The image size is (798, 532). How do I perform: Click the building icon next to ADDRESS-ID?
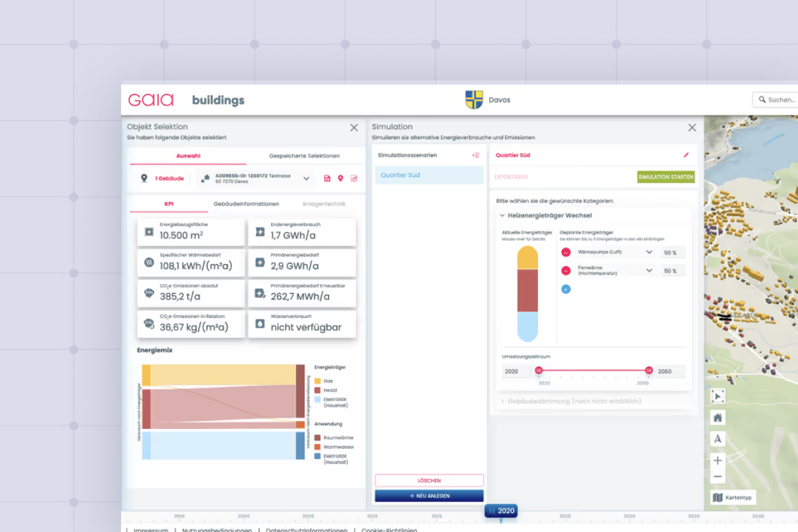click(205, 178)
